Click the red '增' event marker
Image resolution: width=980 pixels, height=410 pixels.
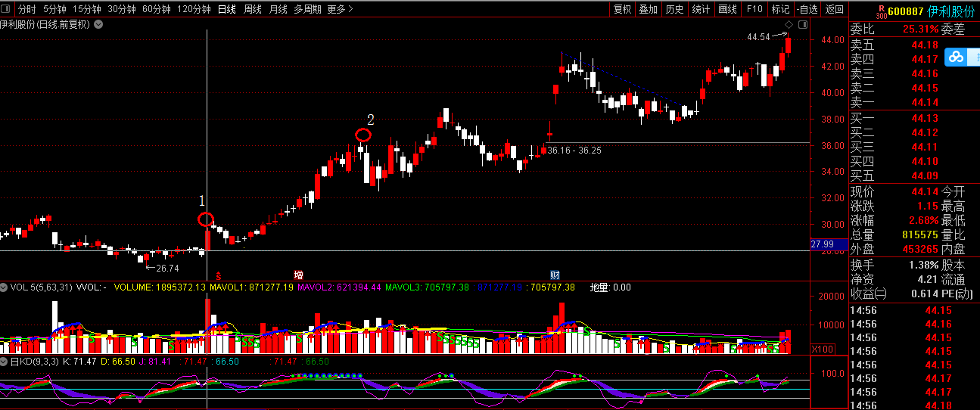pos(298,274)
